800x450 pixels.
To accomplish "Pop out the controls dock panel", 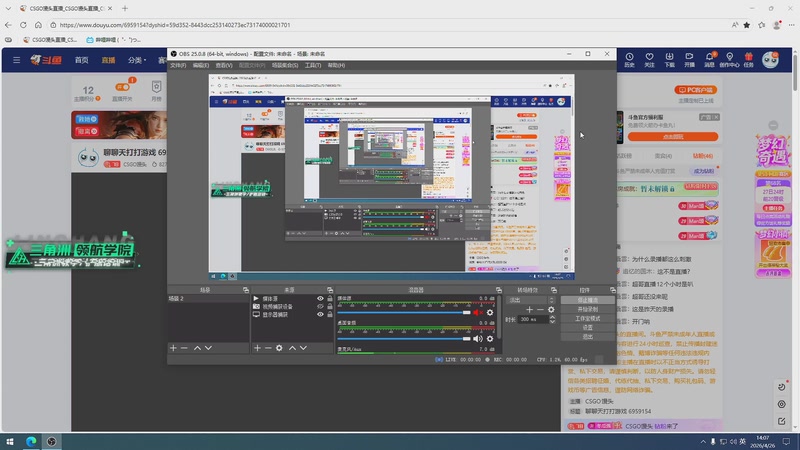I will (x=613, y=290).
